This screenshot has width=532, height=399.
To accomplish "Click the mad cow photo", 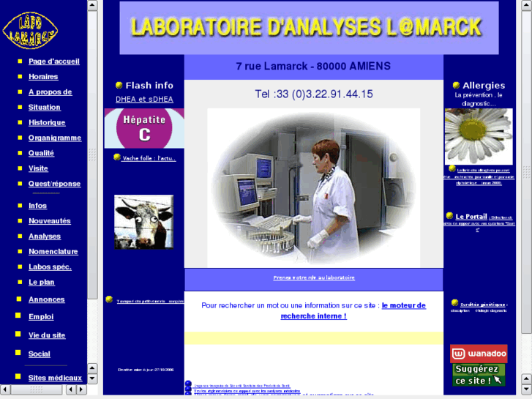I will [x=144, y=222].
